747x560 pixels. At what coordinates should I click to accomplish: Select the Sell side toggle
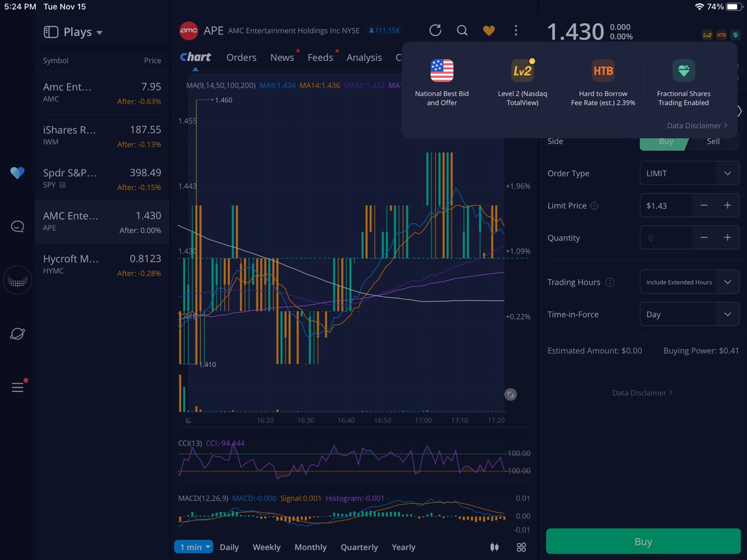pos(713,141)
